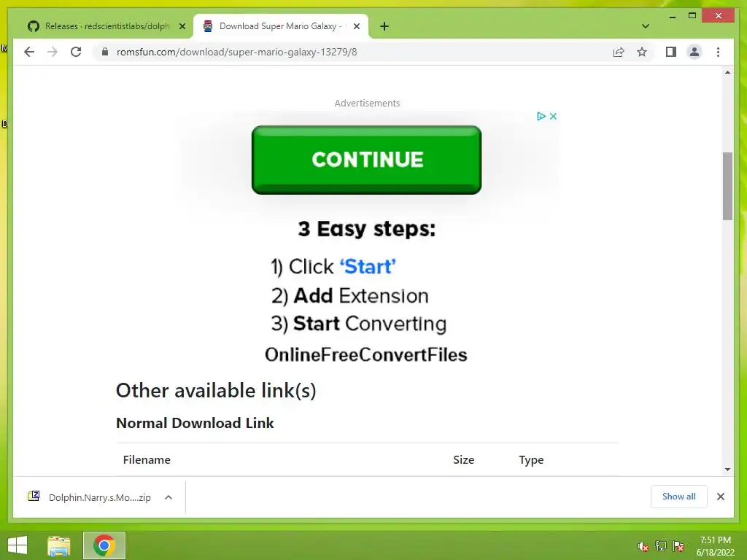Select the Download Super Mario Galaxy tab

(281, 26)
